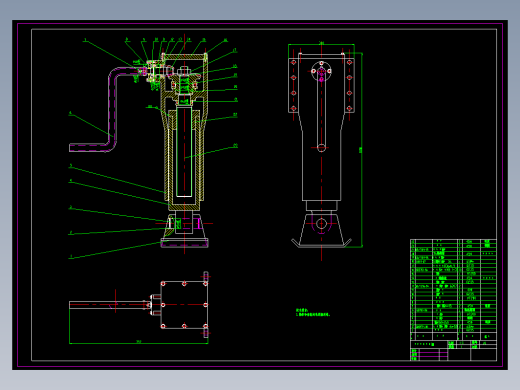
Task: Click the width dimension above side view
Action: click(321, 44)
